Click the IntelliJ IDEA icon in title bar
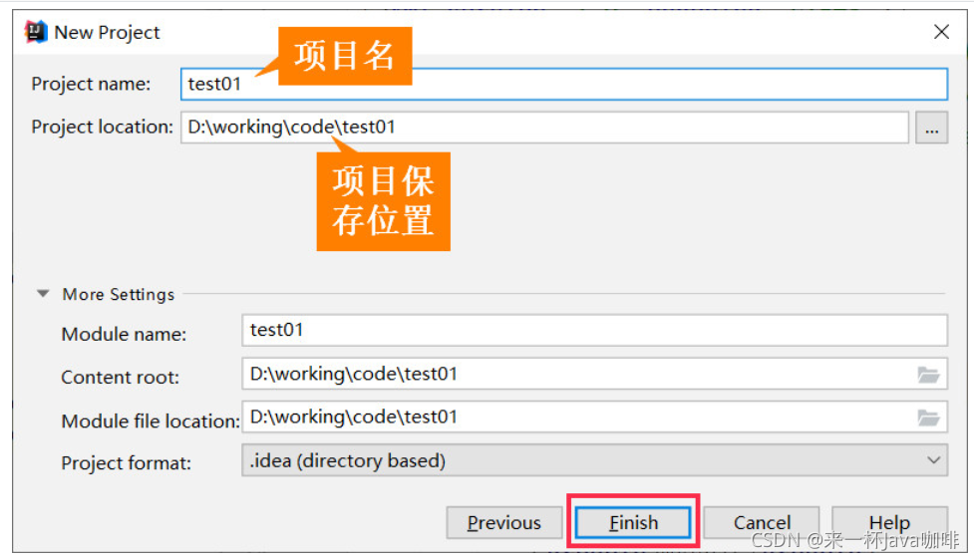The height and width of the screenshot is (560, 974). (36, 32)
